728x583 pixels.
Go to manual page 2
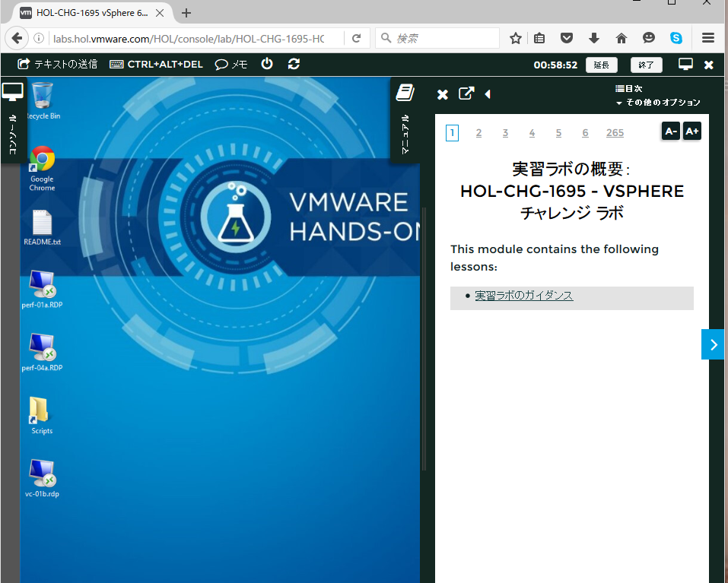coord(478,133)
